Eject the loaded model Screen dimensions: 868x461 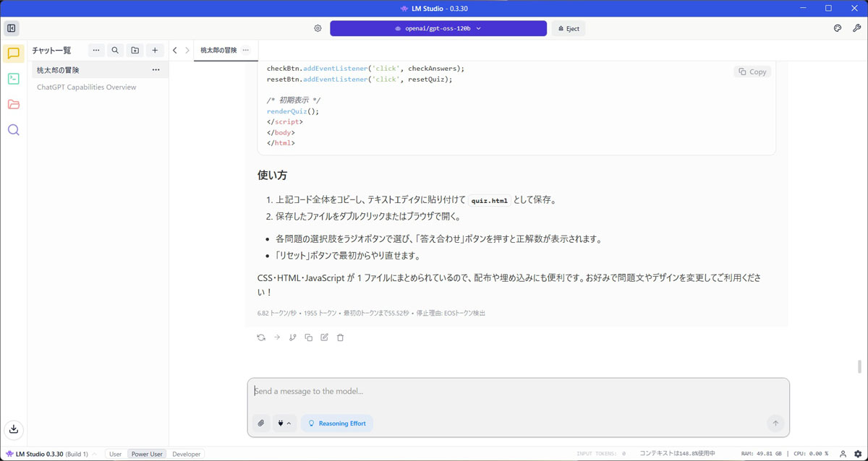[569, 28]
